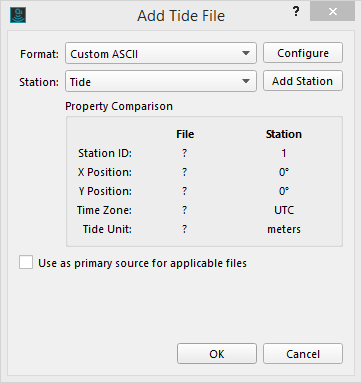Close the Add Tide File dialog
362x383 pixels.
click(332, 11)
